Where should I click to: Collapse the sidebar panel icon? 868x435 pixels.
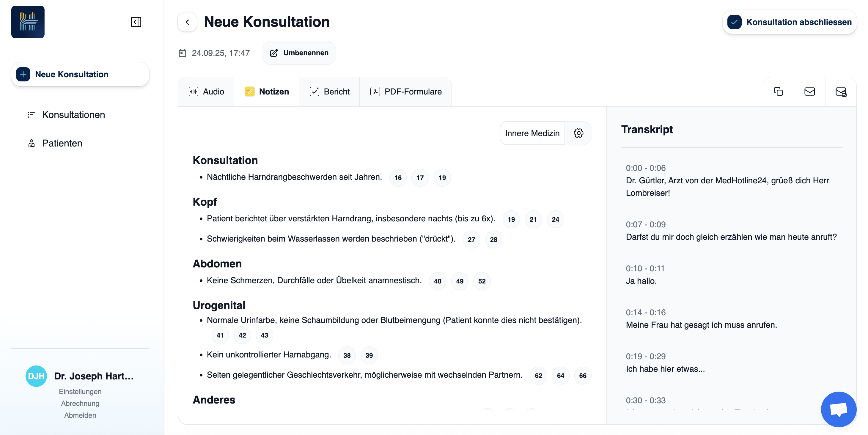[x=136, y=22]
